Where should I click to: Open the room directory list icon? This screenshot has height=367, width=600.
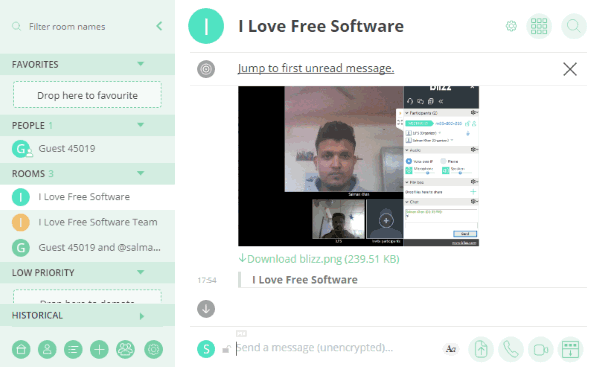click(x=73, y=349)
